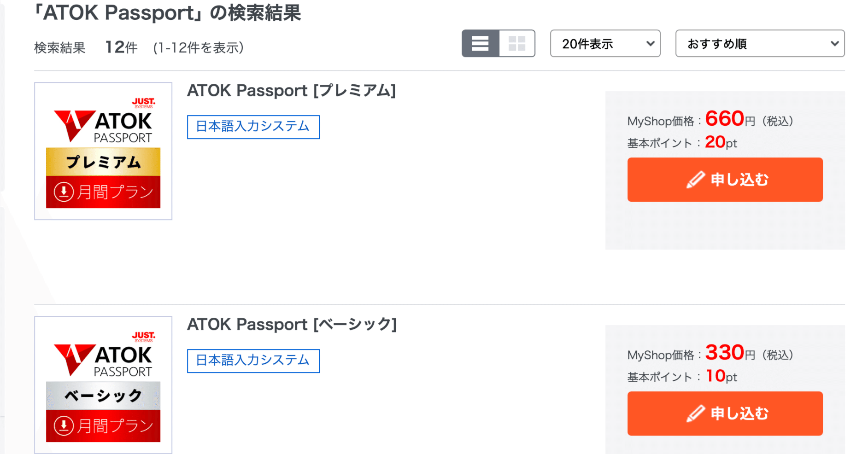The width and height of the screenshot is (868, 454).
Task: Click the pencil icon on the premium apply button
Action: pos(696,180)
